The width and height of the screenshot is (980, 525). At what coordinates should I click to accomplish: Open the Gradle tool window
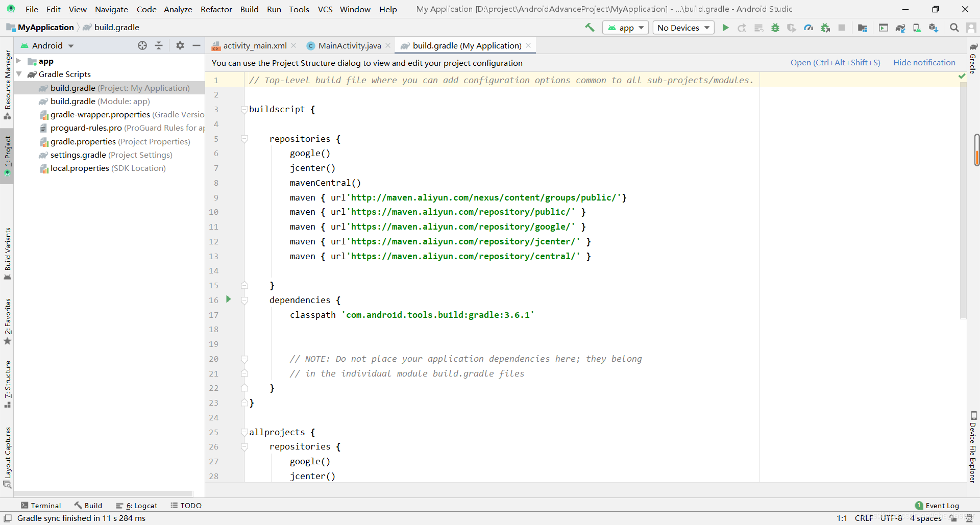[x=973, y=58]
